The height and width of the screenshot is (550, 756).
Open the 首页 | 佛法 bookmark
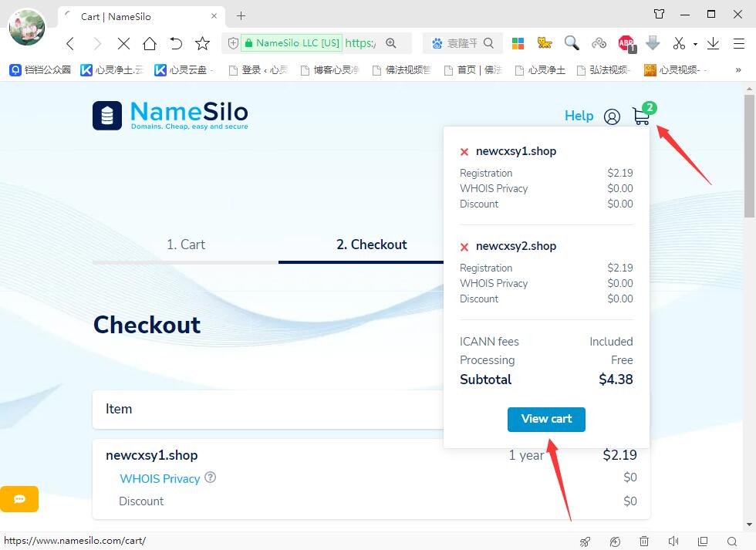[473, 70]
